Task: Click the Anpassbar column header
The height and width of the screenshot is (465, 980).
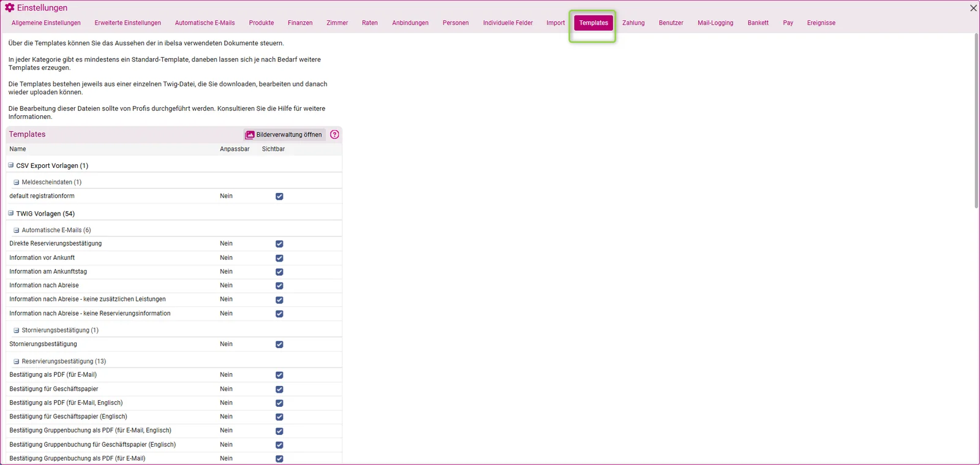Action: click(235, 149)
